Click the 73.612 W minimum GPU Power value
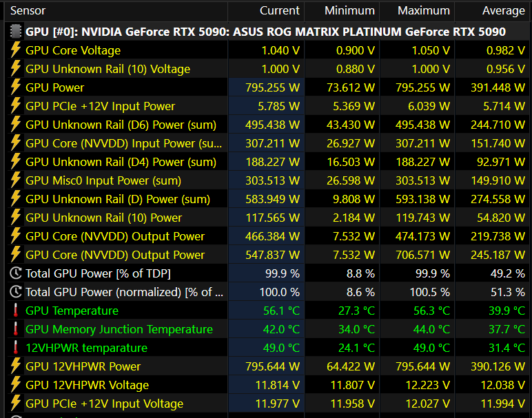 point(351,87)
